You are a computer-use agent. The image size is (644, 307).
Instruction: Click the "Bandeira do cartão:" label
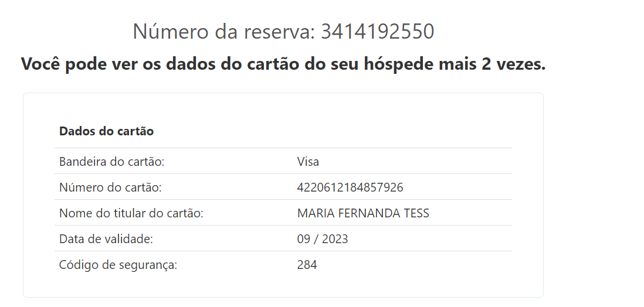111,162
